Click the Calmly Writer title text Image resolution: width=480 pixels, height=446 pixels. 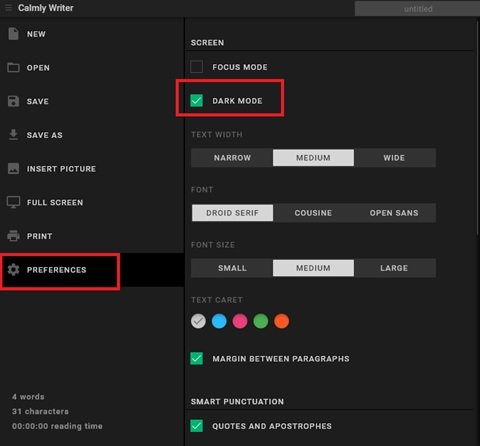[46, 8]
